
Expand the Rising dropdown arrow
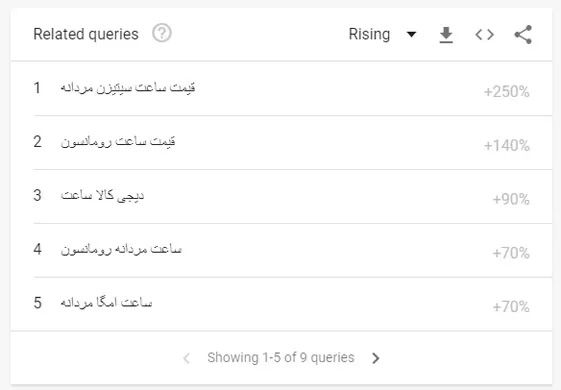click(411, 34)
